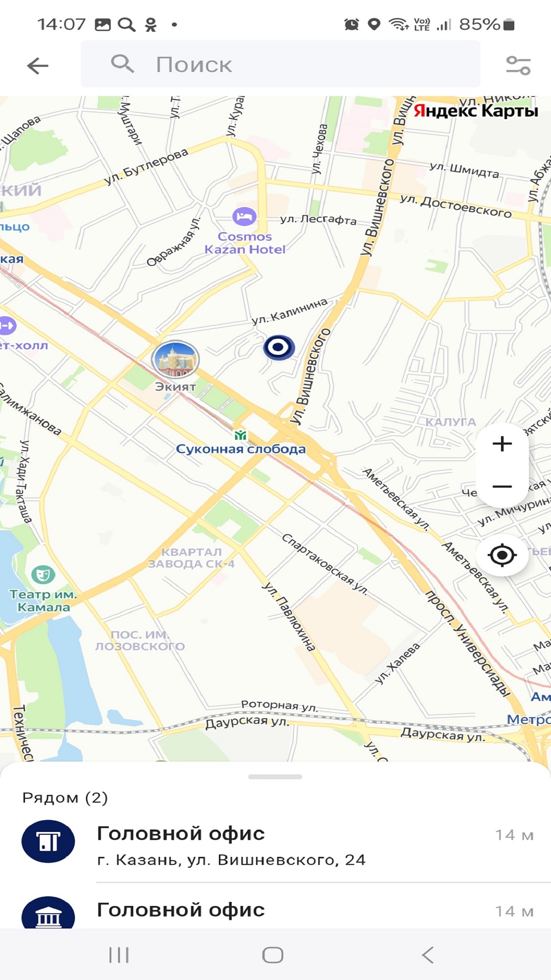This screenshot has height=980, width=551.
Task: Select the blue office map marker
Action: click(279, 348)
